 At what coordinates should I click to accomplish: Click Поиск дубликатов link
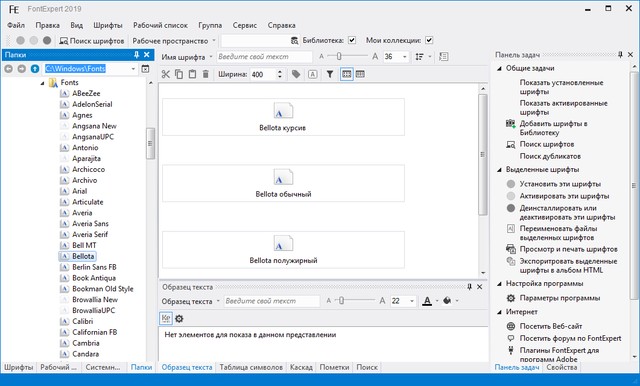(550, 156)
